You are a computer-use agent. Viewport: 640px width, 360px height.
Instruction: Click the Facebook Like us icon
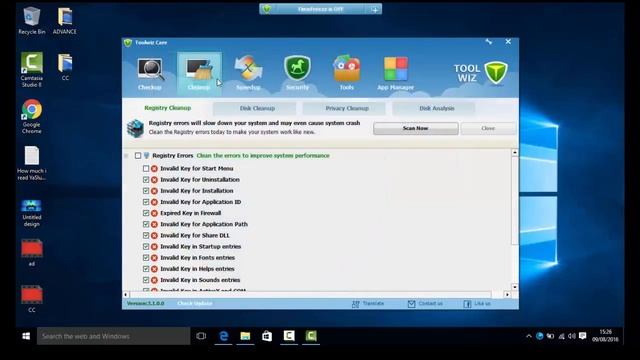tap(467, 304)
